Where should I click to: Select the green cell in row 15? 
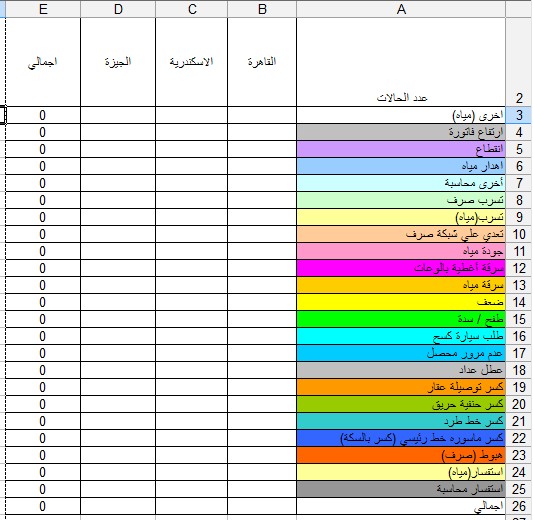click(x=401, y=319)
